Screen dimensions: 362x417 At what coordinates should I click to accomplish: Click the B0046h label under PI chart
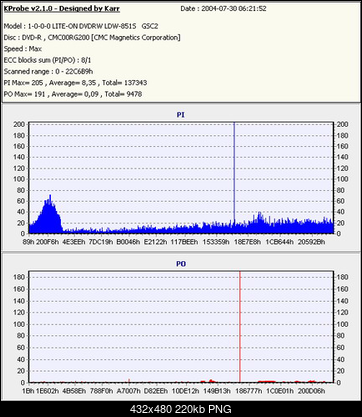128,242
